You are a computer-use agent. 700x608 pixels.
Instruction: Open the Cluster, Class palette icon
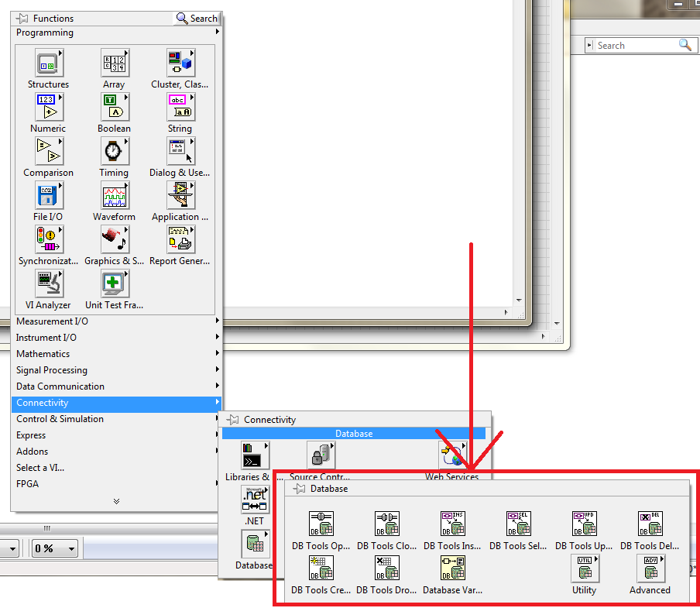coord(180,63)
